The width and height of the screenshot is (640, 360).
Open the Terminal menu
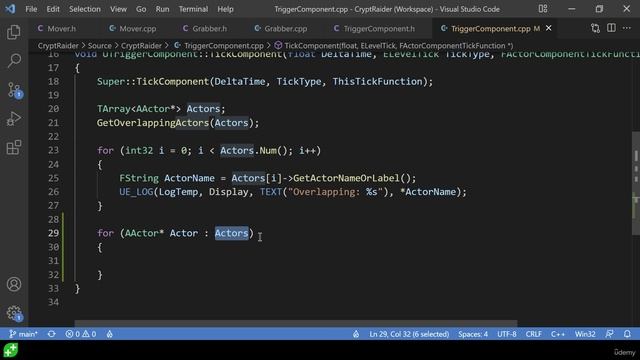tap(193, 9)
